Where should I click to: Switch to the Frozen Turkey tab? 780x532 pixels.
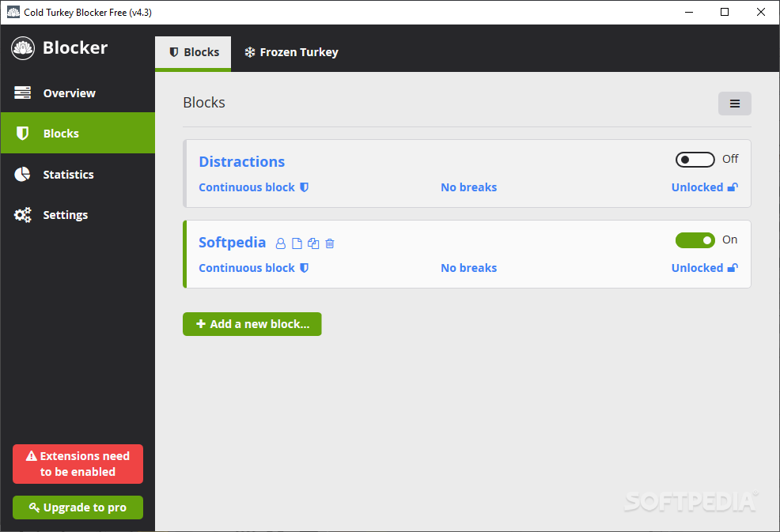(x=291, y=52)
